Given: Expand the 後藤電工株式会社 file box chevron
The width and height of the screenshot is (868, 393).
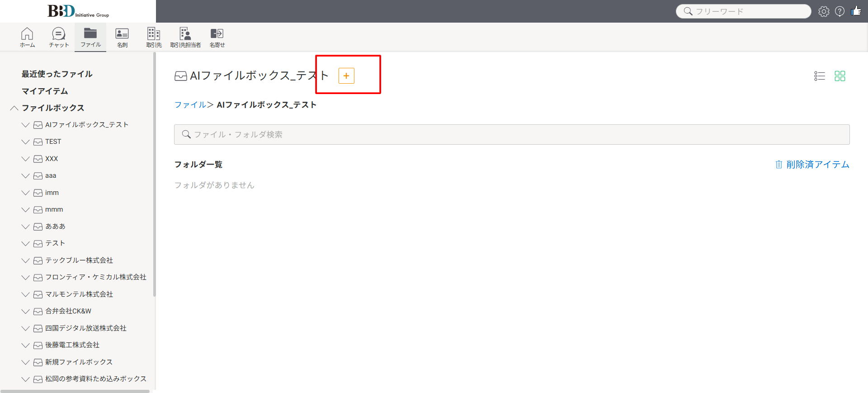Looking at the screenshot, I should click(x=26, y=346).
